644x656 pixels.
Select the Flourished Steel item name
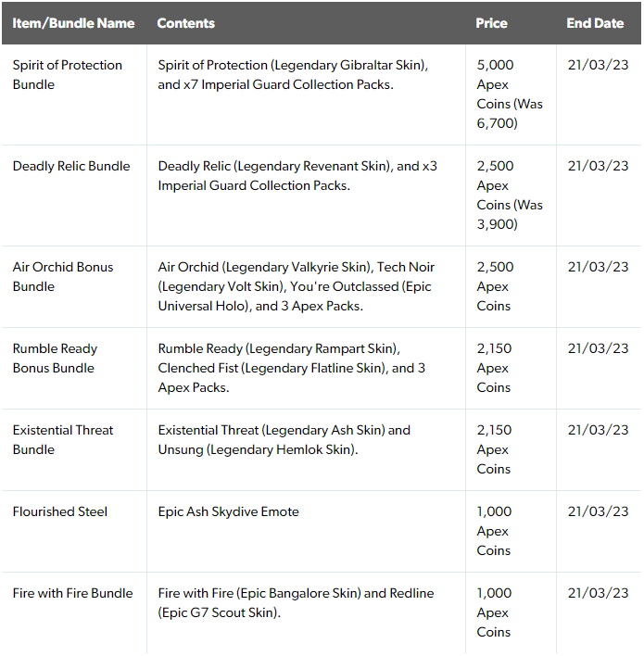pos(60,511)
